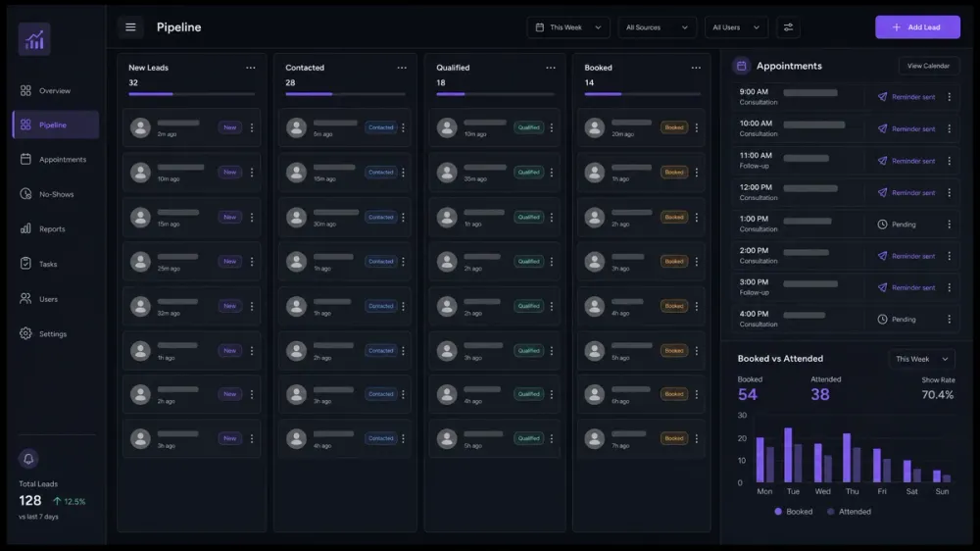The height and width of the screenshot is (551, 980).
Task: Change Booked vs Attended This Week selector
Action: [922, 359]
